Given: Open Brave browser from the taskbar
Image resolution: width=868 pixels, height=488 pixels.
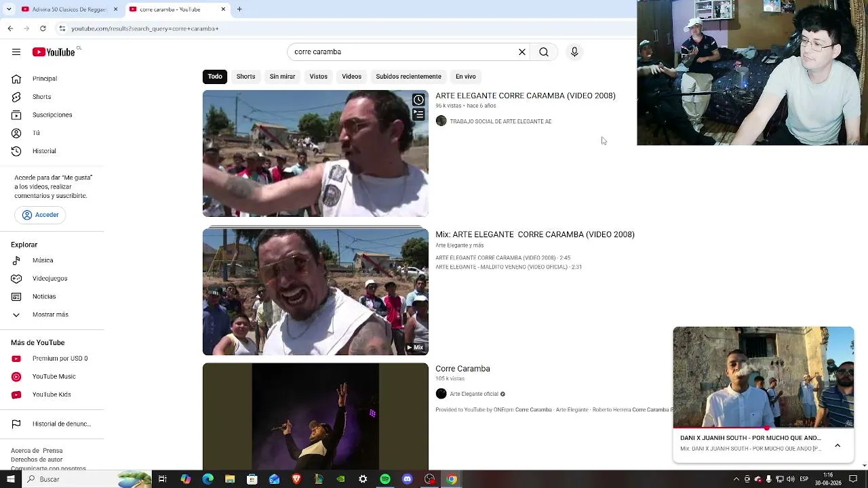Looking at the screenshot, I should (x=296, y=479).
